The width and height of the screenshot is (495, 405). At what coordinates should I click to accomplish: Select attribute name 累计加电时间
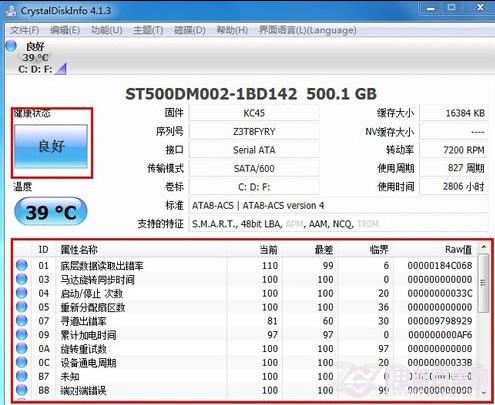coord(88,335)
